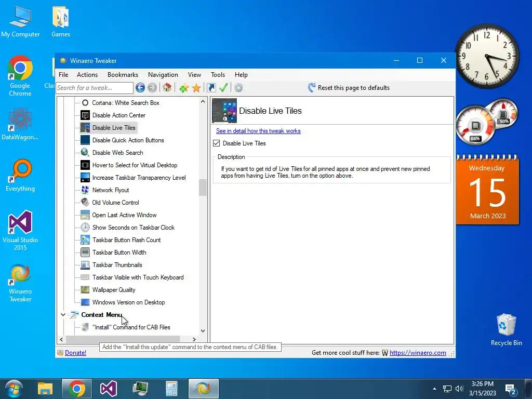Click the tree scroll down arrow
This screenshot has height=399, width=532.
(203, 331)
